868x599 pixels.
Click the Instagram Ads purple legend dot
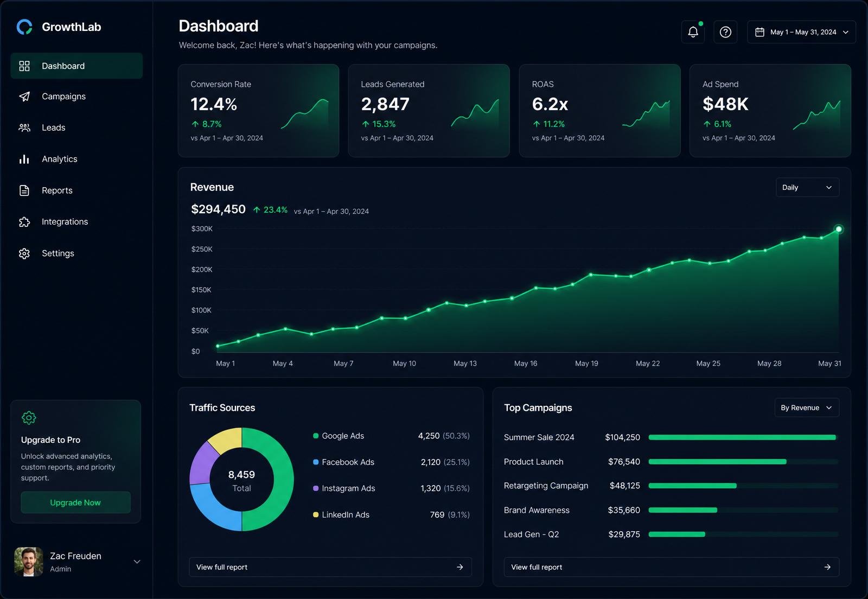tap(316, 488)
